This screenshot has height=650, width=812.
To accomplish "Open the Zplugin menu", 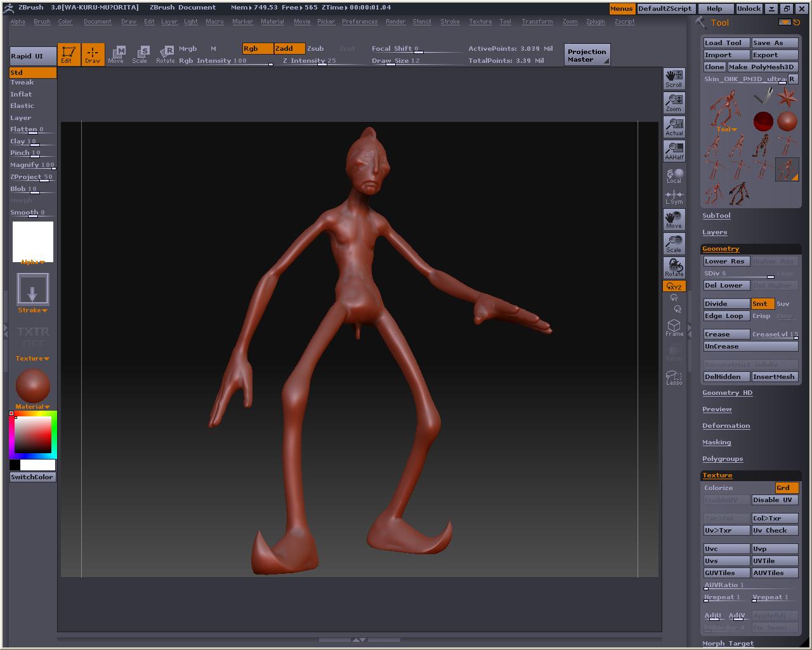I will coord(595,22).
